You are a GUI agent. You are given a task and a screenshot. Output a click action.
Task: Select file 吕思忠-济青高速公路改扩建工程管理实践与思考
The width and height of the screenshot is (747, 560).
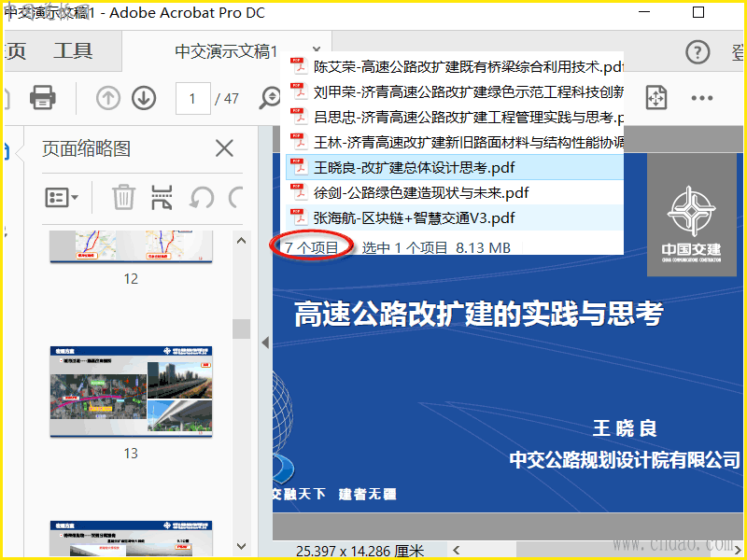455,118
